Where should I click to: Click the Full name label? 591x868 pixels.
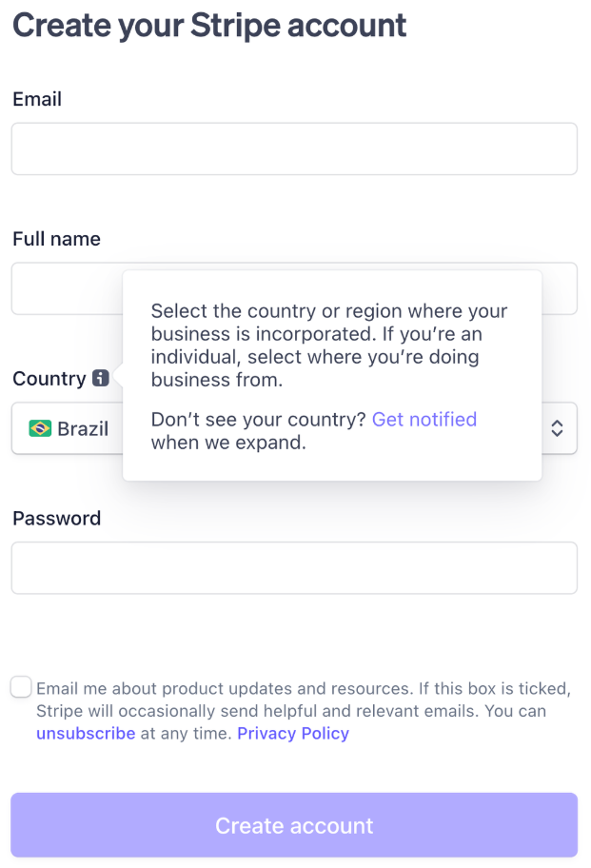(56, 239)
